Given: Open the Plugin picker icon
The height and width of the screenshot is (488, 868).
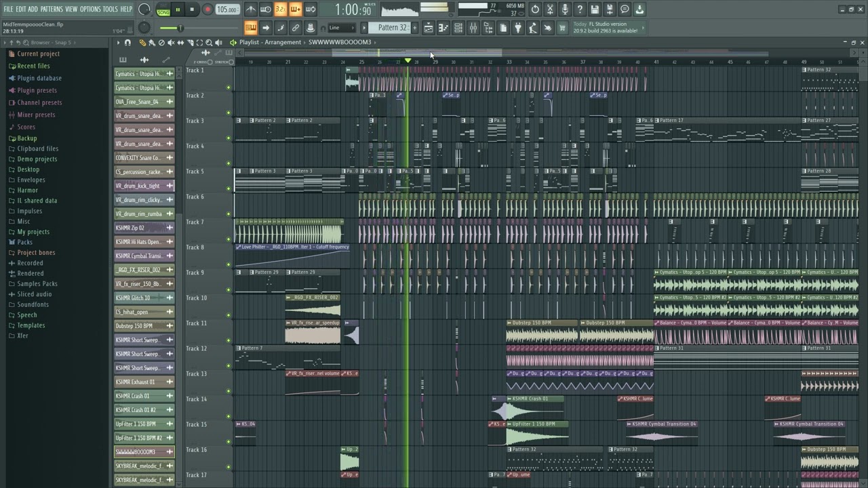Looking at the screenshot, I should (517, 28).
